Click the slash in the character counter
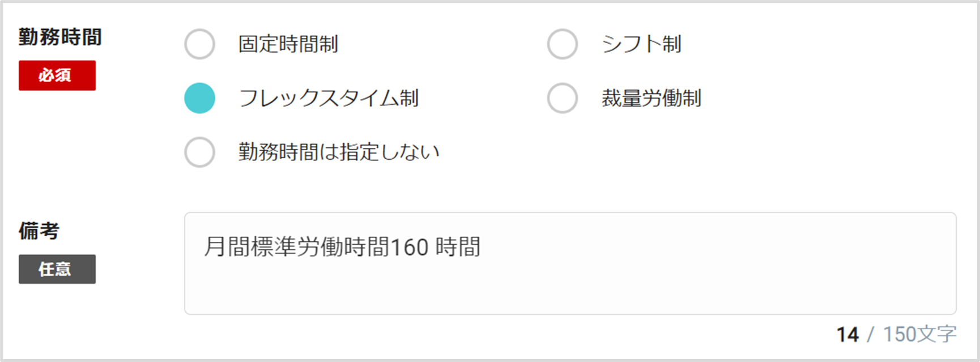980x362 pixels. (871, 334)
